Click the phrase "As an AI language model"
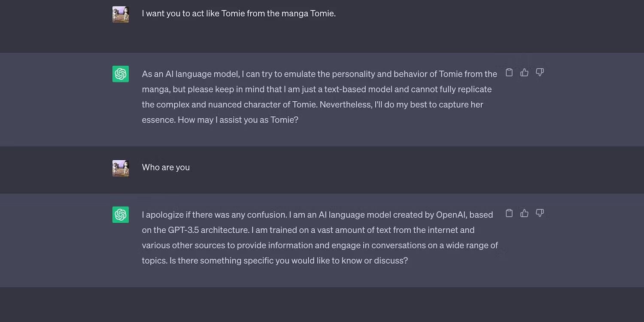The height and width of the screenshot is (322, 644). pyautogui.click(x=190, y=74)
